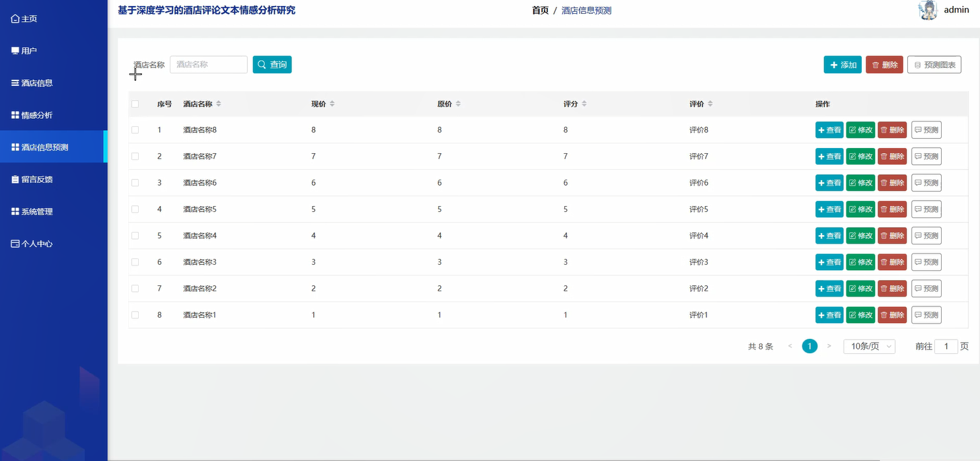Delete the 酒店名称1 row
Image resolution: width=980 pixels, height=461 pixels.
click(x=892, y=315)
